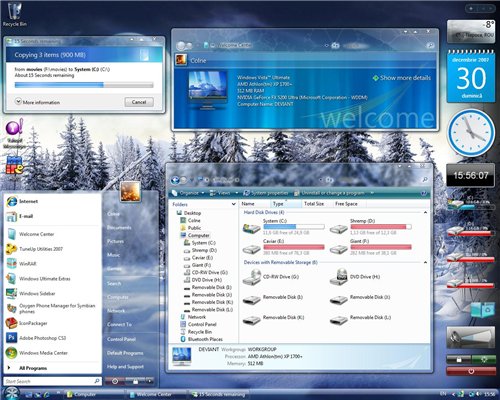Click the weather gadget showing -8°
This screenshot has height=400, width=500.
pos(471,31)
